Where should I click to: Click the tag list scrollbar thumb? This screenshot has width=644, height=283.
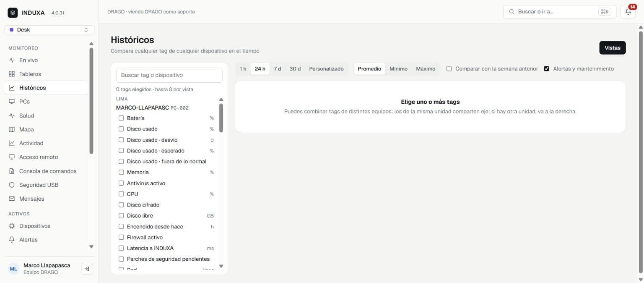[x=221, y=118]
